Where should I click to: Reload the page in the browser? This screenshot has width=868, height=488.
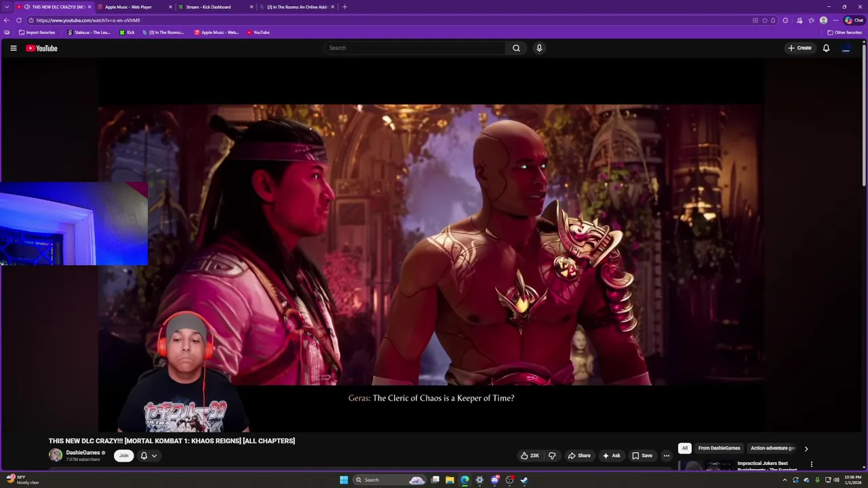[19, 20]
